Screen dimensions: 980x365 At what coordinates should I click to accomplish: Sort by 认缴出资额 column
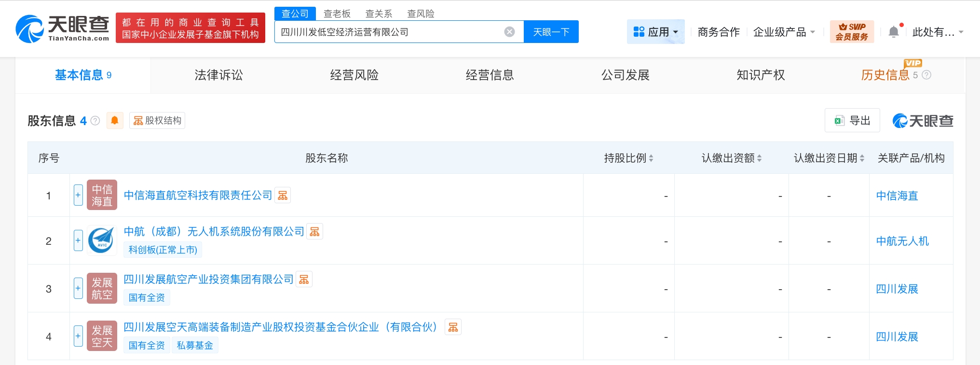coord(731,158)
